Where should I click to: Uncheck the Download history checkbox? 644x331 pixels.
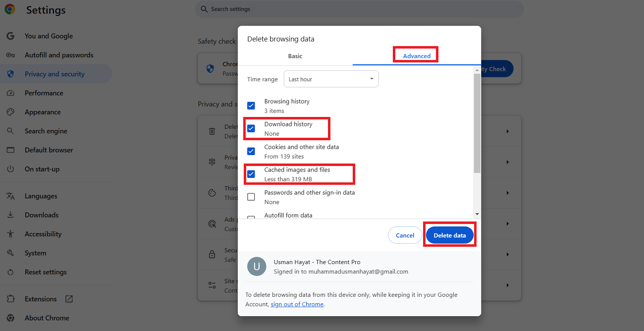pyautogui.click(x=251, y=128)
